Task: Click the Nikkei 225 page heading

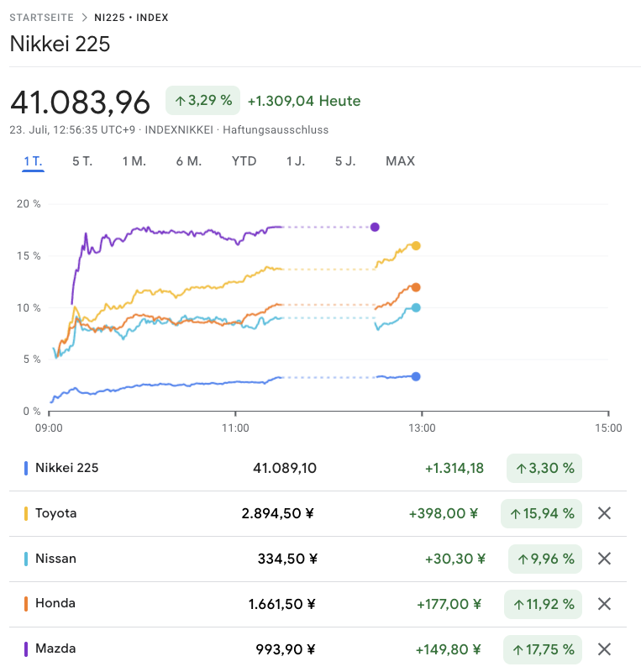Action: [x=60, y=44]
